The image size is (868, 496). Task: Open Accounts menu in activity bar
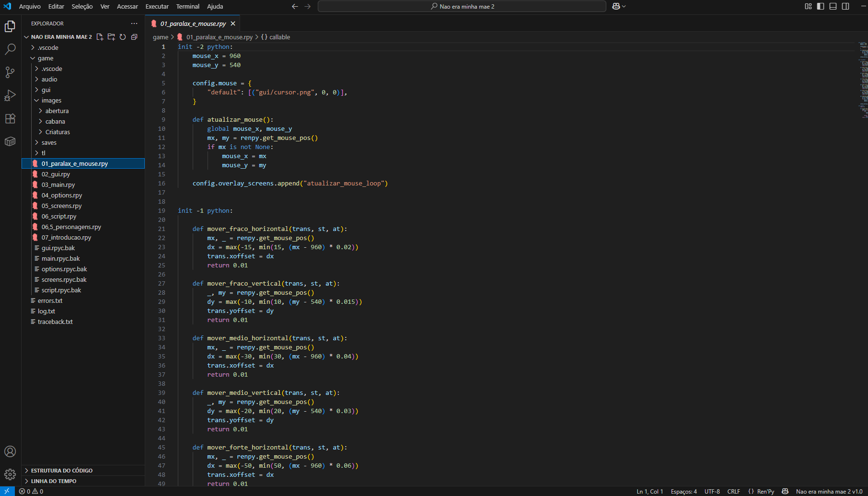pos(10,451)
